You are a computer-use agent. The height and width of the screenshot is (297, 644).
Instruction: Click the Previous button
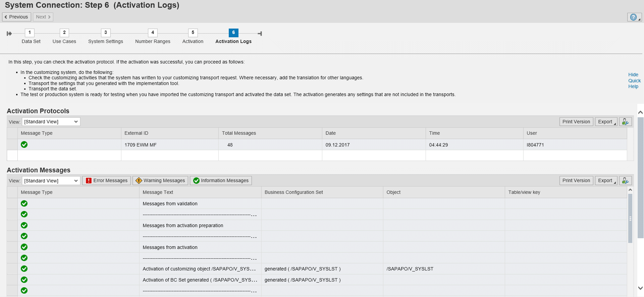(x=16, y=17)
